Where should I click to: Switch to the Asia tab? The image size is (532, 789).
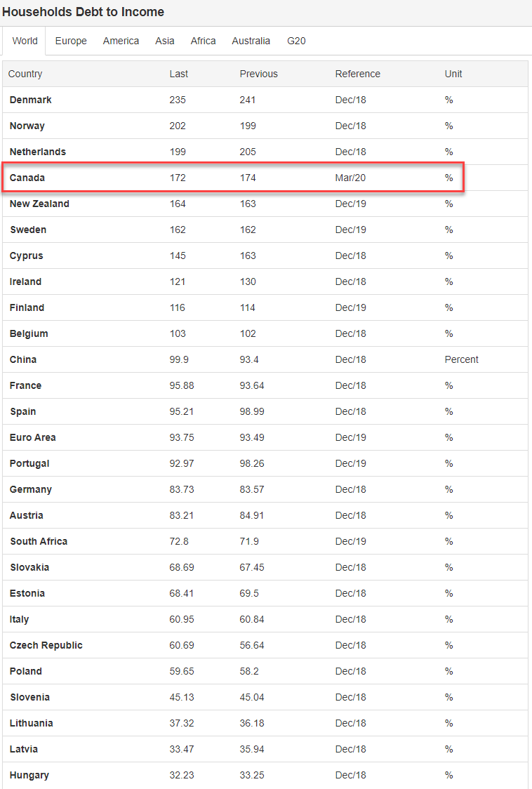[164, 41]
